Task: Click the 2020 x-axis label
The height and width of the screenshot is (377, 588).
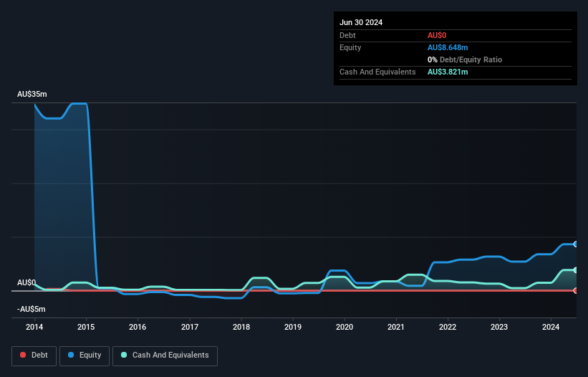Action: (x=344, y=327)
